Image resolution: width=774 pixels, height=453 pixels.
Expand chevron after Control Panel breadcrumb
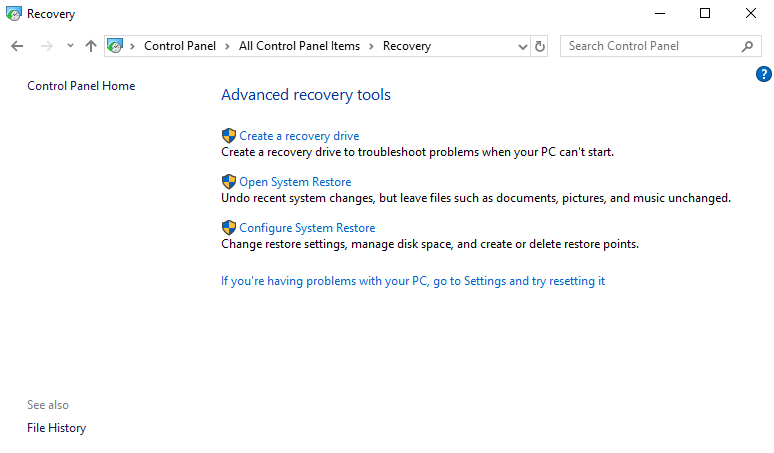(227, 46)
